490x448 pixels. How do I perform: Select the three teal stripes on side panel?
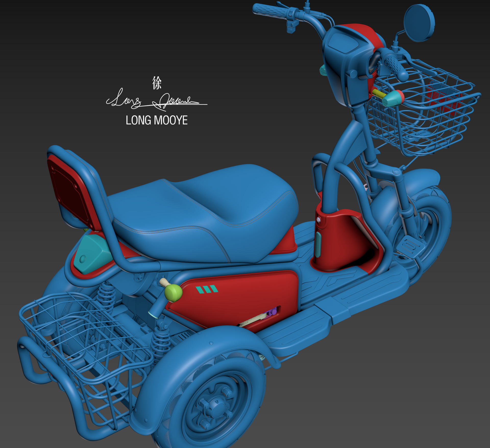pos(207,289)
